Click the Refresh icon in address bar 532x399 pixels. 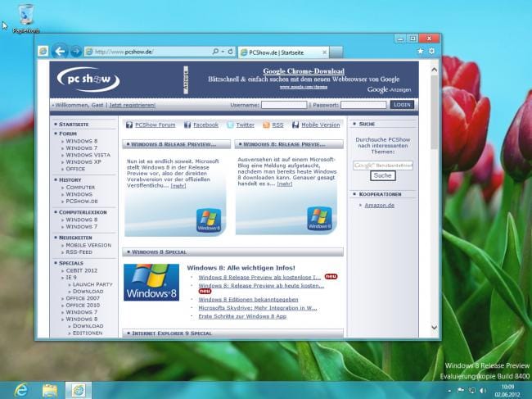pos(230,52)
